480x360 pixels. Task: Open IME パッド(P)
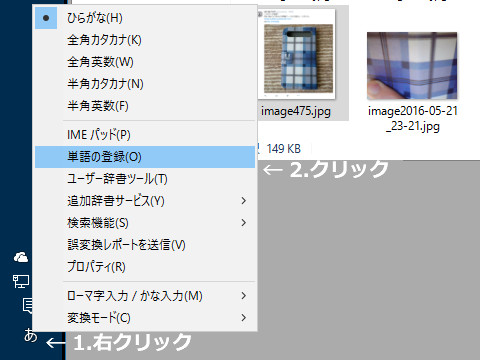coord(145,135)
